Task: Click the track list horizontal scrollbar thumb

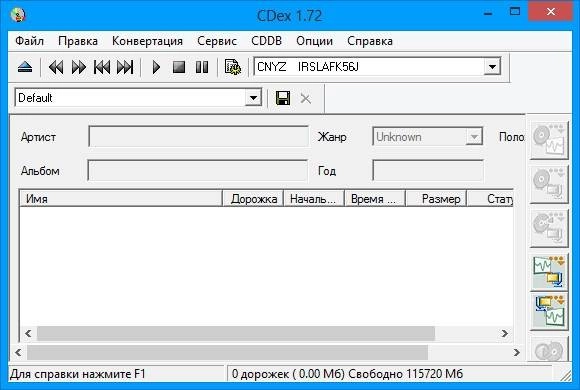Action: coord(236,333)
